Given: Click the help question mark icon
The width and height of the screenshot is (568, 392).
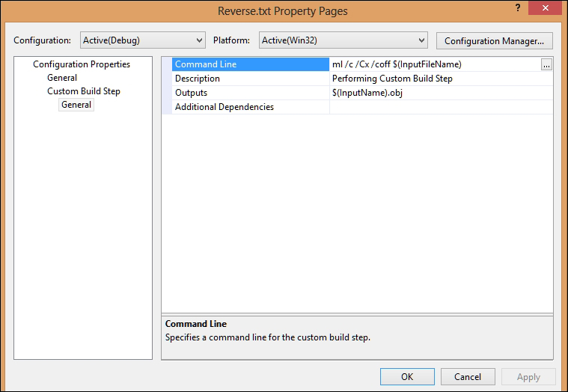Looking at the screenshot, I should (516, 7).
